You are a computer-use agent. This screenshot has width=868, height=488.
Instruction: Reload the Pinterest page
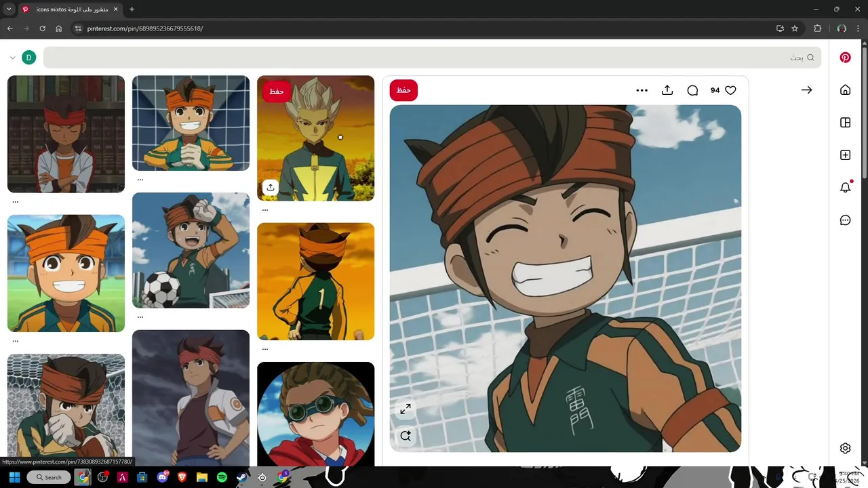tap(42, 28)
